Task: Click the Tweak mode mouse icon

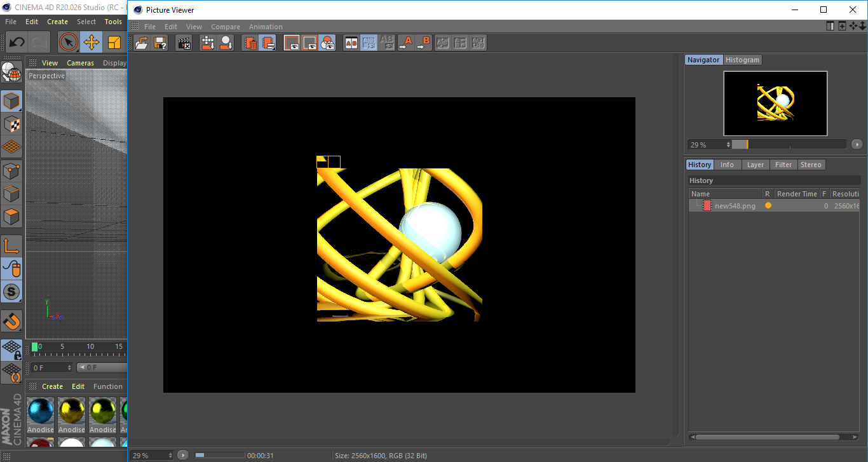Action: (x=11, y=269)
